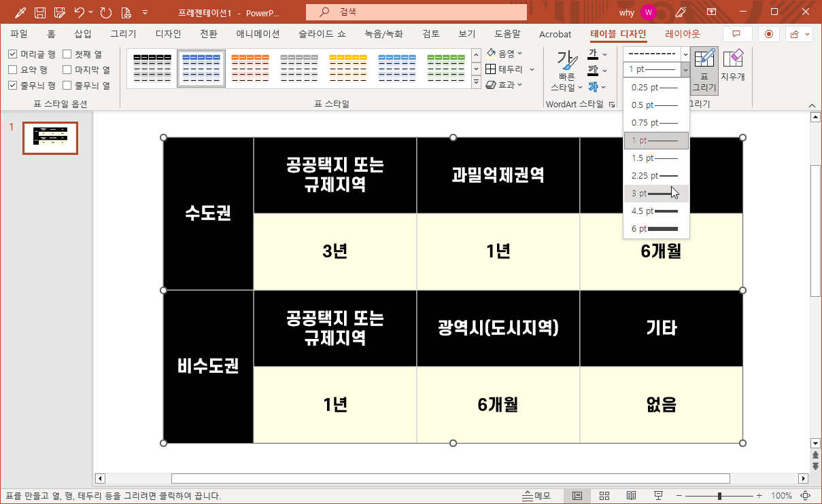822x504 pixels.
Task: Switch to the 디자인 tab
Action: 168,34
